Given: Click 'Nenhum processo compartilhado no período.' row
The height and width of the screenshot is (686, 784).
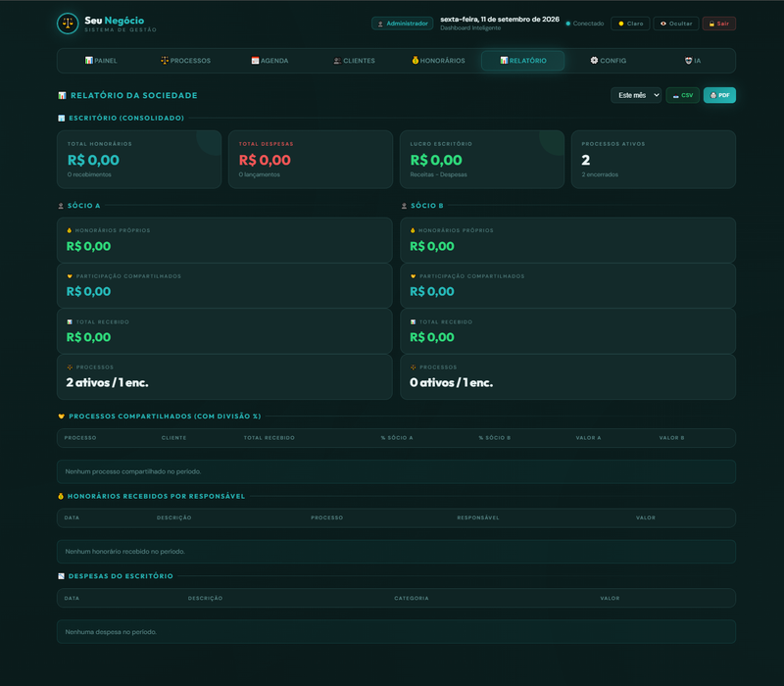Looking at the screenshot, I should (x=396, y=471).
